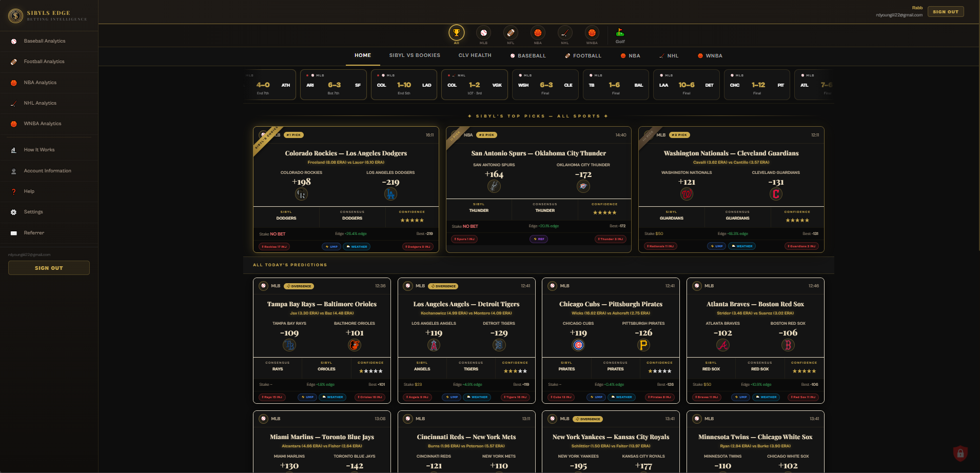This screenshot has width=980, height=473.
Task: Open the Golf flag icon
Action: coord(620,33)
